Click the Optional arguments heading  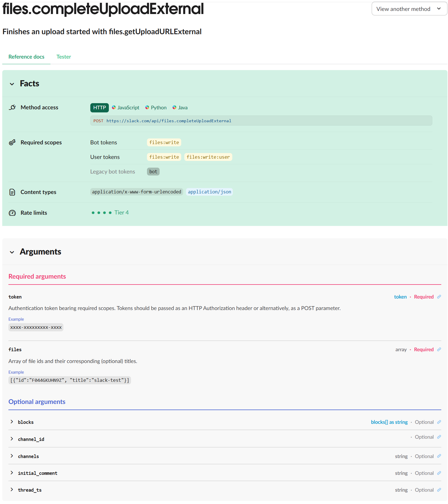(x=37, y=402)
